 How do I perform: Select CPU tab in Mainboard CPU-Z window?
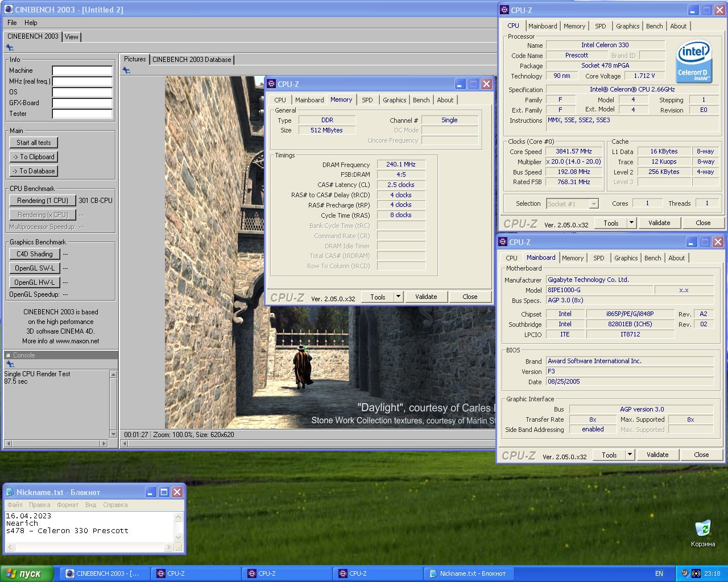point(512,258)
